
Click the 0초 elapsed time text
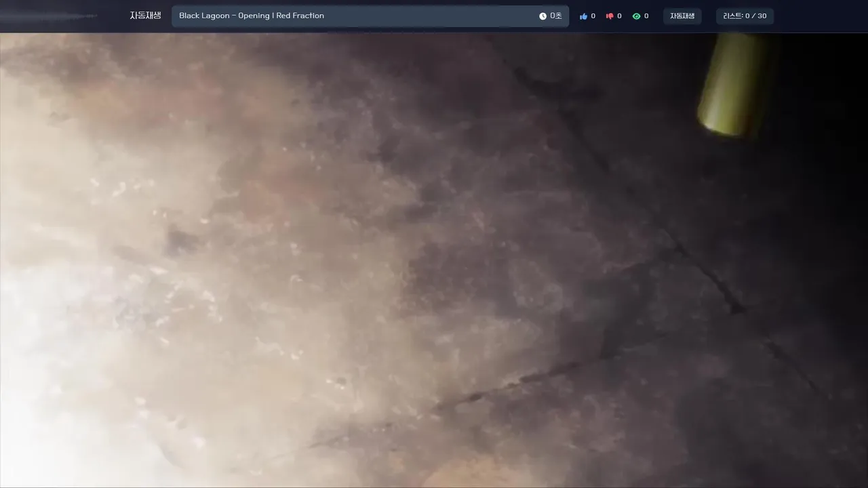(x=556, y=16)
